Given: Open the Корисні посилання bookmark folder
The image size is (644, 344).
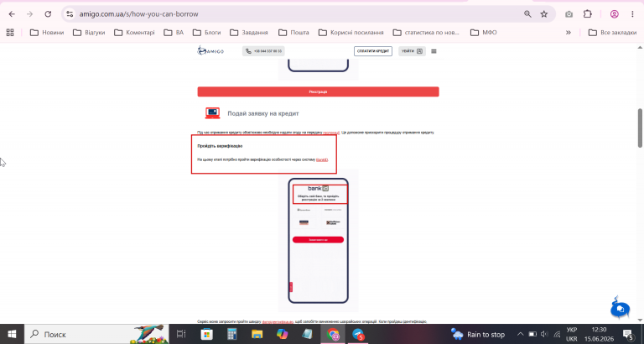Looking at the screenshot, I should [351, 33].
